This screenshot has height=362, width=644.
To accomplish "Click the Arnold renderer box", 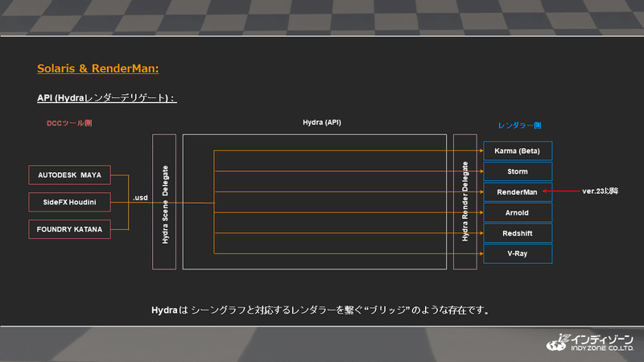I will pyautogui.click(x=518, y=212).
